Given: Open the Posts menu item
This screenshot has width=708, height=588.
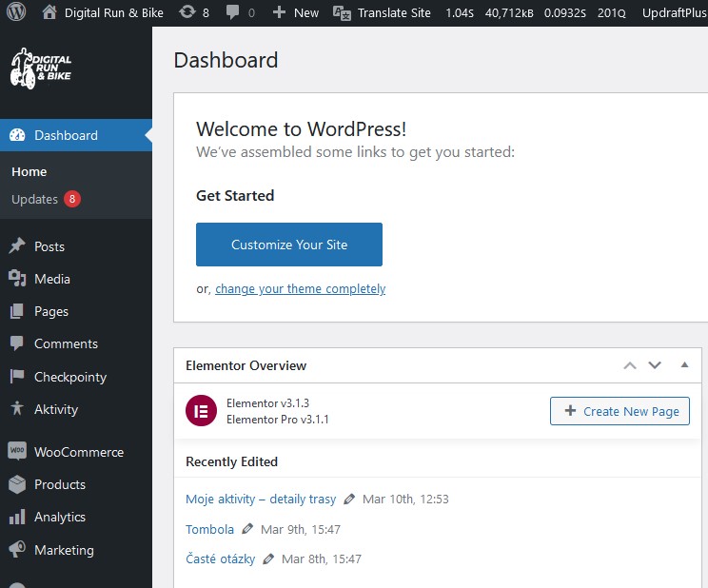Looking at the screenshot, I should tap(76, 246).
